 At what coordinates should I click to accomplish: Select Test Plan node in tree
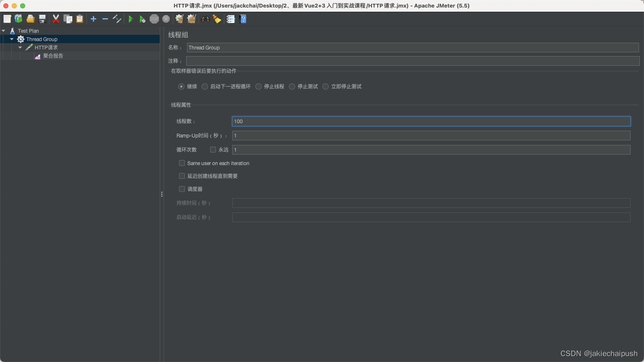click(x=28, y=31)
